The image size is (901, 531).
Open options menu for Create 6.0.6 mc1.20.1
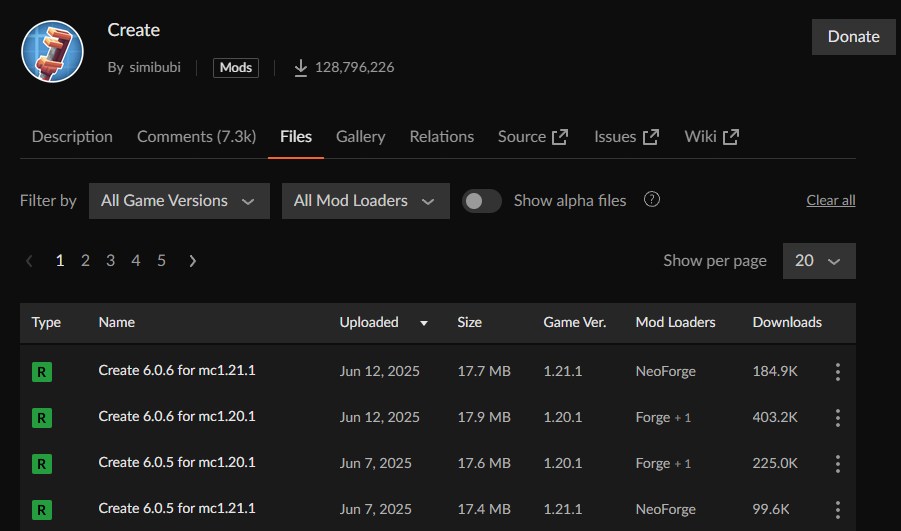(838, 418)
